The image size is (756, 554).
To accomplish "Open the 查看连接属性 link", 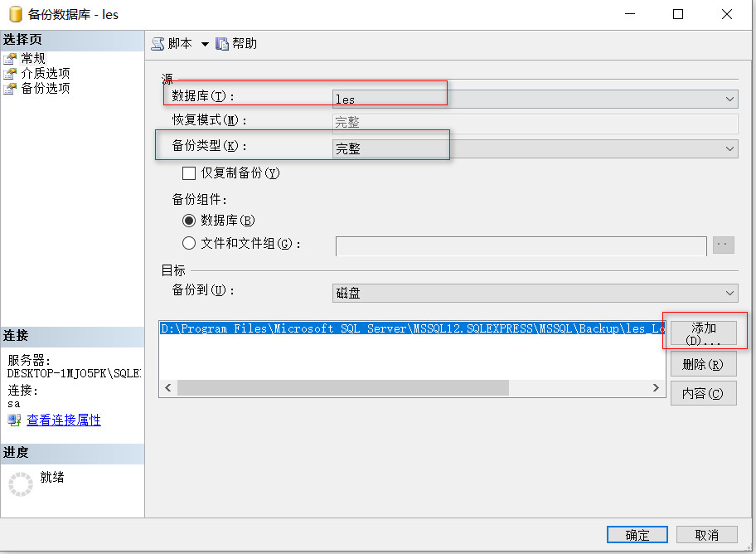I will tap(64, 420).
